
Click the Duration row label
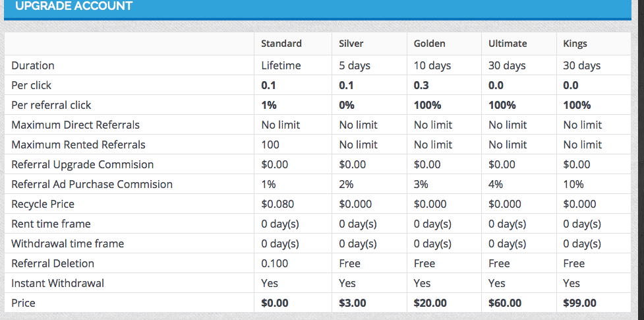click(33, 65)
